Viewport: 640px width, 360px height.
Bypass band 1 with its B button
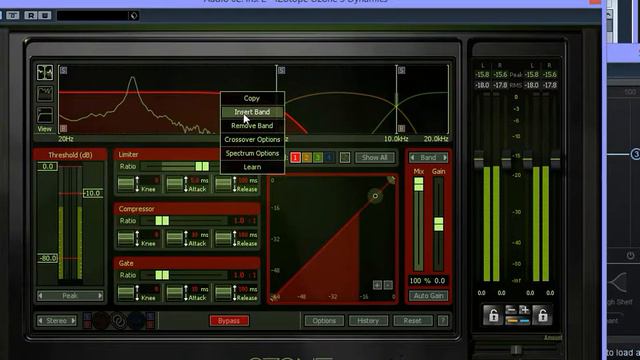pyautogui.click(x=63, y=129)
